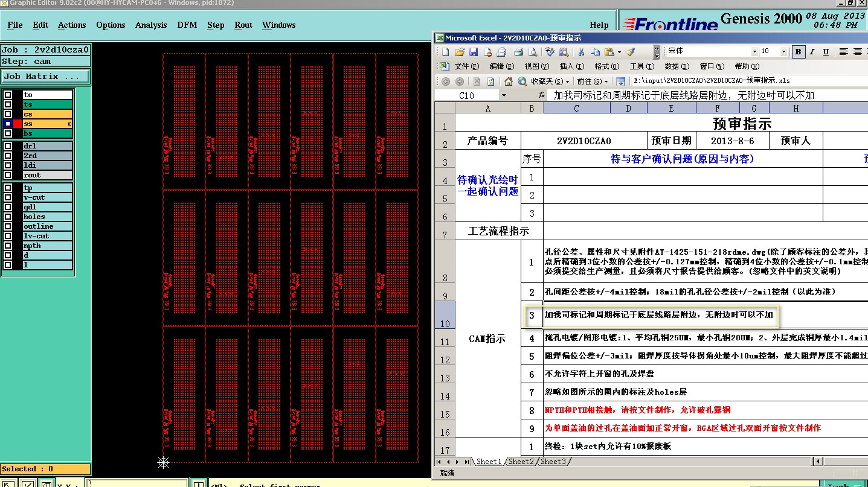Image resolution: width=868 pixels, height=487 pixels.
Task: Click the web toolbar Back arrow
Action: pos(446,81)
